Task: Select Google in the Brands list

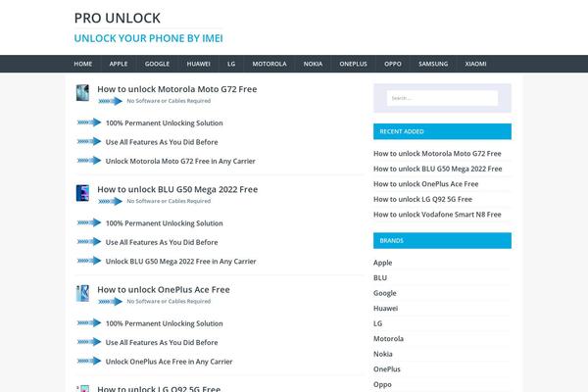Action: click(x=385, y=293)
